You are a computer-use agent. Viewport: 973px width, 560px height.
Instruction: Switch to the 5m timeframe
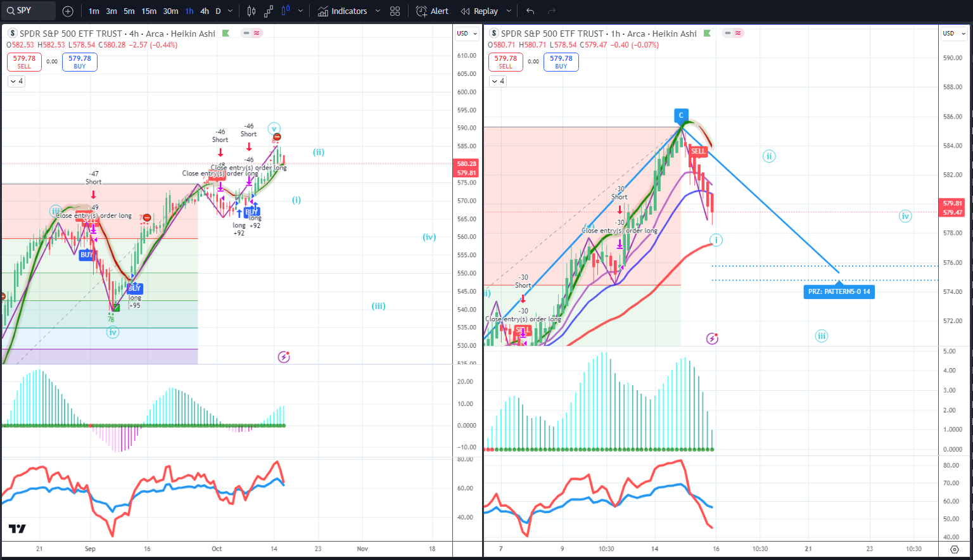pyautogui.click(x=129, y=11)
